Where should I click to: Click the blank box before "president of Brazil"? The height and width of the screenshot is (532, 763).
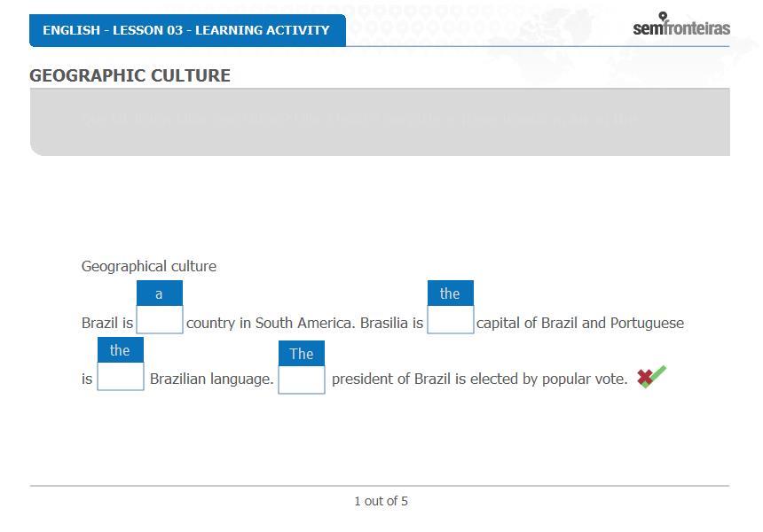coord(302,379)
